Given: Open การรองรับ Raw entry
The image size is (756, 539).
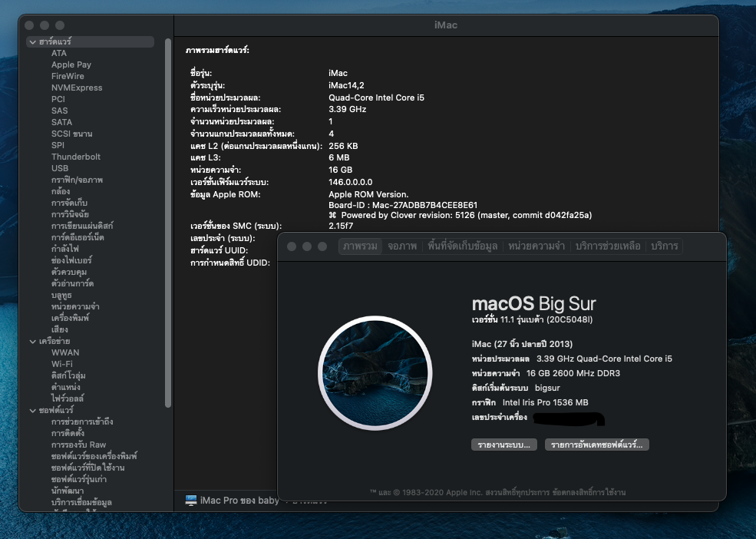Looking at the screenshot, I should 78,445.
